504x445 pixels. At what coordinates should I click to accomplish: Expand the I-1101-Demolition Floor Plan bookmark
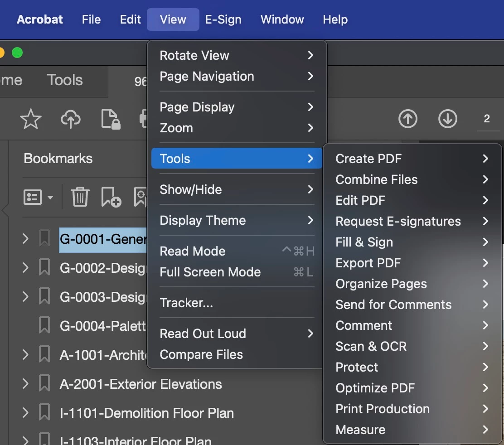[x=25, y=412]
